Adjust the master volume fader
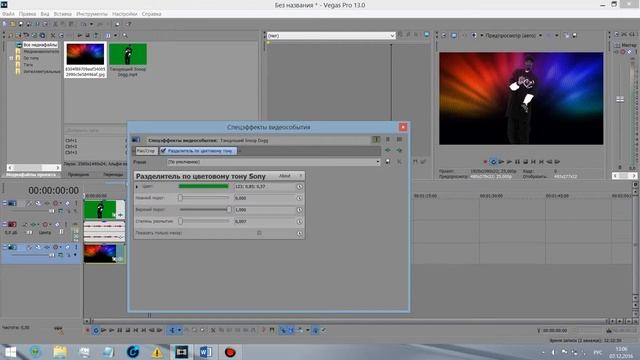640x360 pixels. pos(620,99)
